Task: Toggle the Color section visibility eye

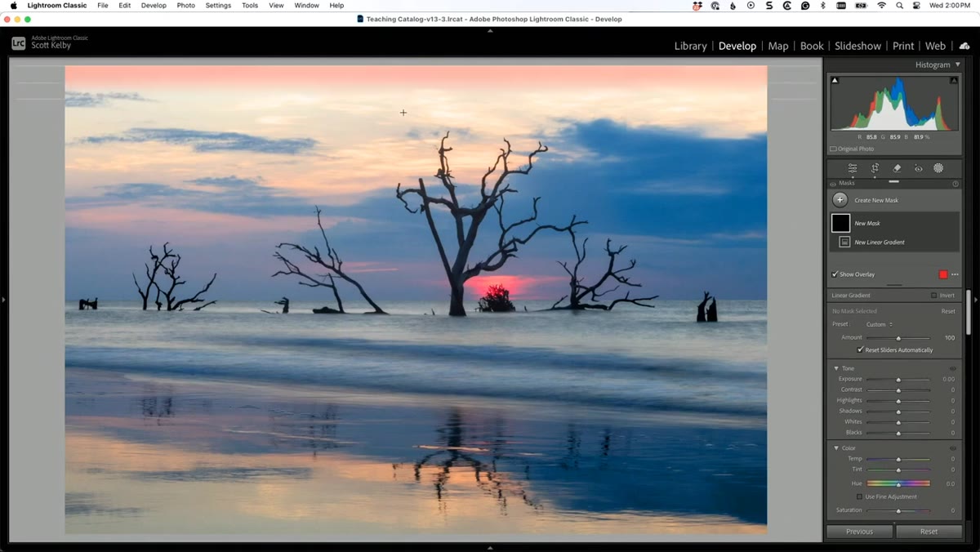Action: [953, 447]
